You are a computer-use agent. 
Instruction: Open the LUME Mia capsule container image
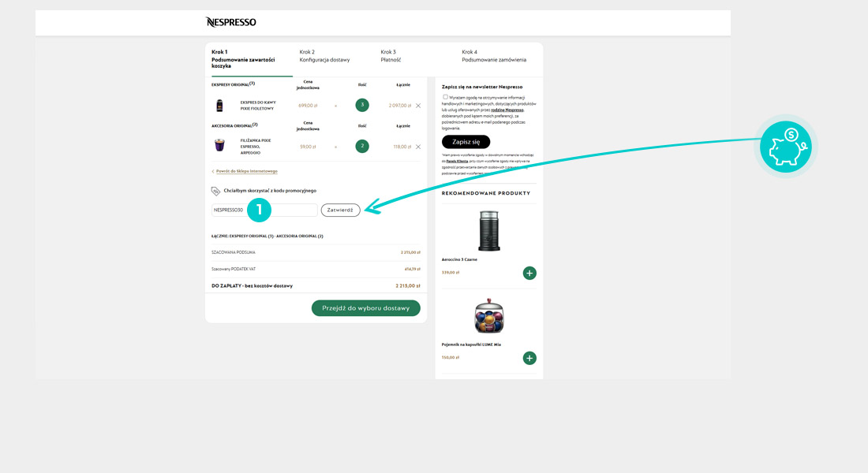[488, 315]
